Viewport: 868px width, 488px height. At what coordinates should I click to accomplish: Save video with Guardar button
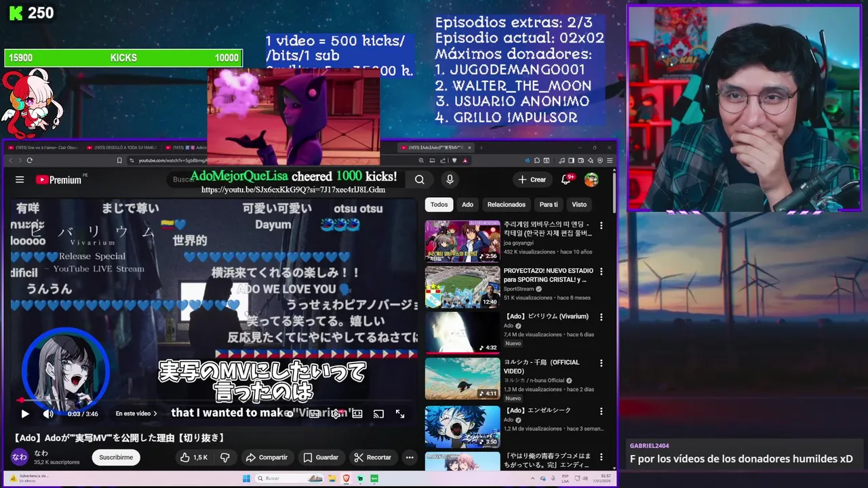coord(321,457)
